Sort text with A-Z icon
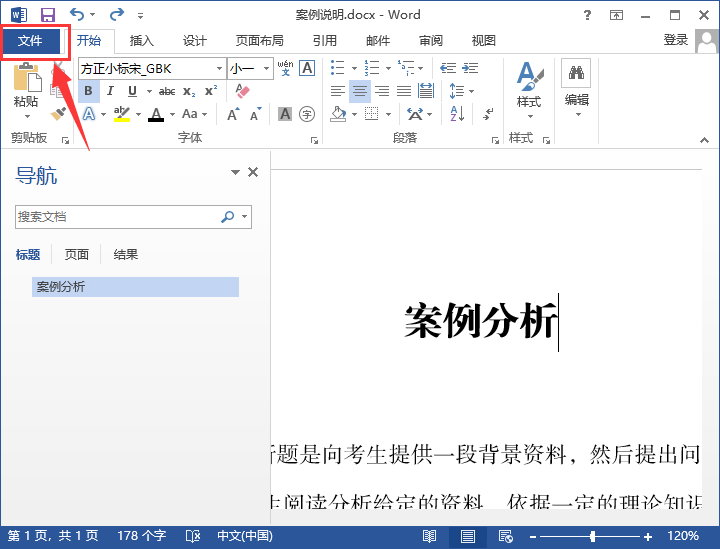The width and height of the screenshot is (720, 549). (457, 113)
